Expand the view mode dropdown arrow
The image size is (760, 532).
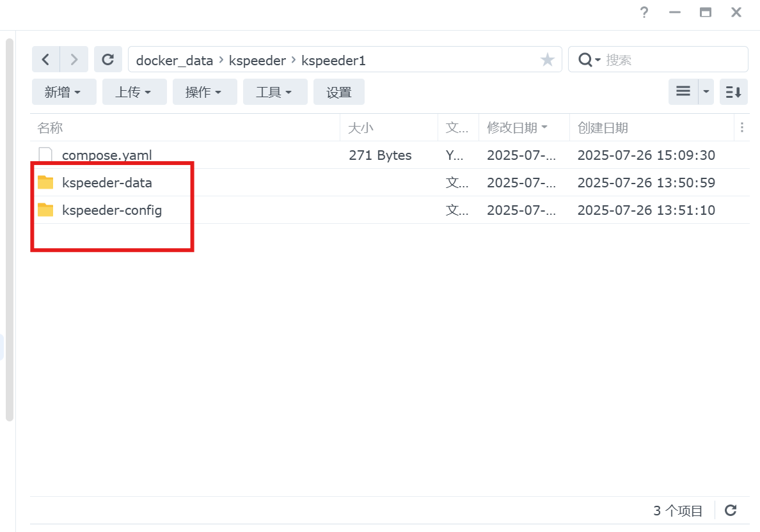coord(706,92)
